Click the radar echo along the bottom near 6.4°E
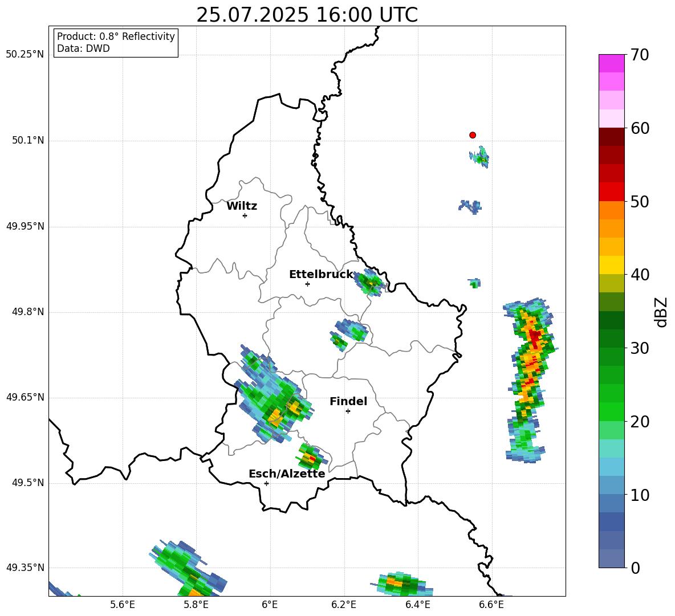This screenshot has width=675, height=616. click(401, 584)
